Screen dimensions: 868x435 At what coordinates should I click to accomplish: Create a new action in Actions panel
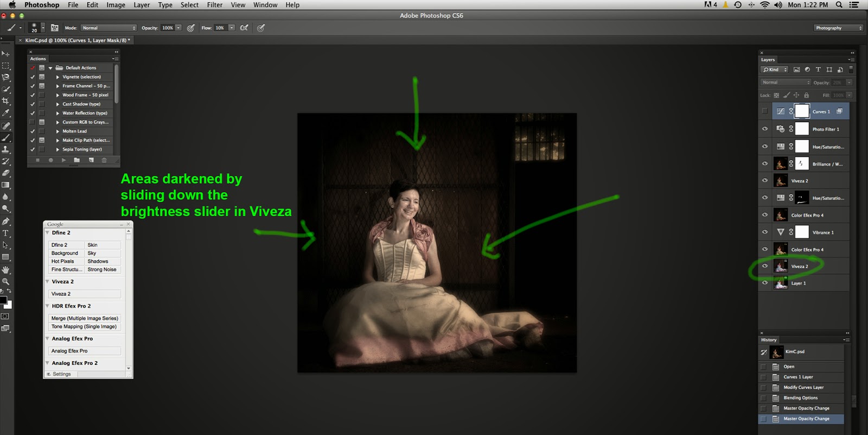pos(91,160)
